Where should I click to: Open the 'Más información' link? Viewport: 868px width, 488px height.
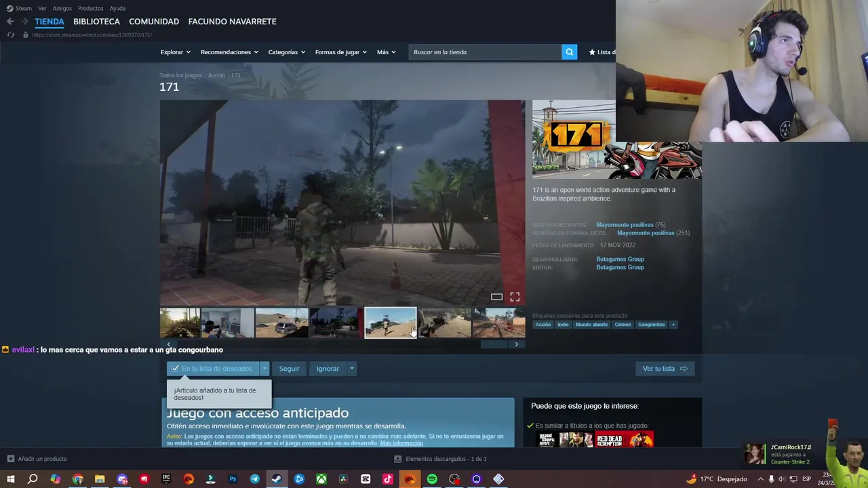point(401,443)
